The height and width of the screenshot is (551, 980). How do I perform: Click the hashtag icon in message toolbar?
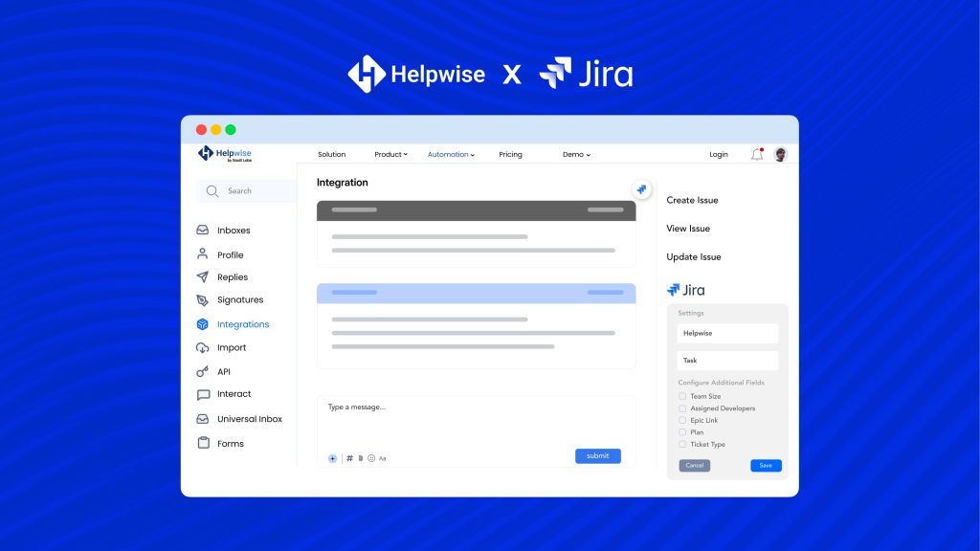point(349,458)
